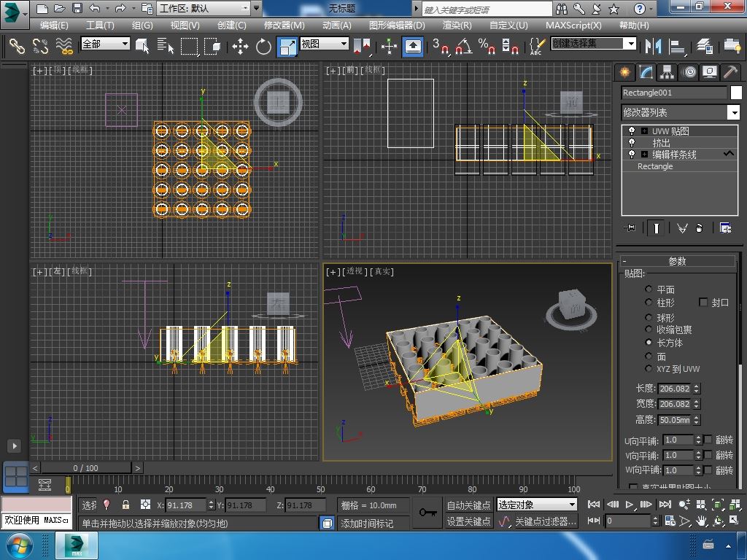The height and width of the screenshot is (560, 747).
Task: Open the 修改器(M) menu
Action: click(284, 25)
